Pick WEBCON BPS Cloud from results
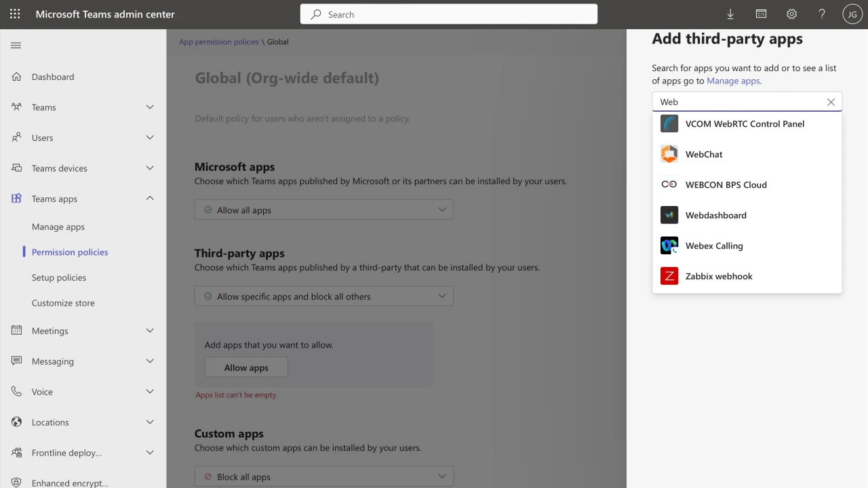The image size is (868, 488). pos(726,184)
